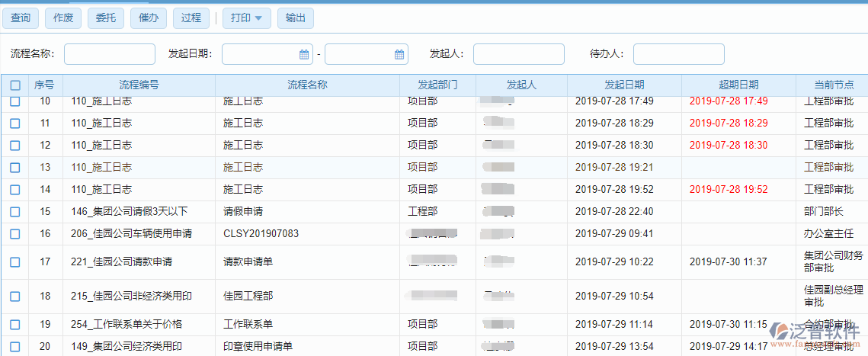Click the 作废 toolbar button
This screenshot has height=356, width=868.
point(63,18)
